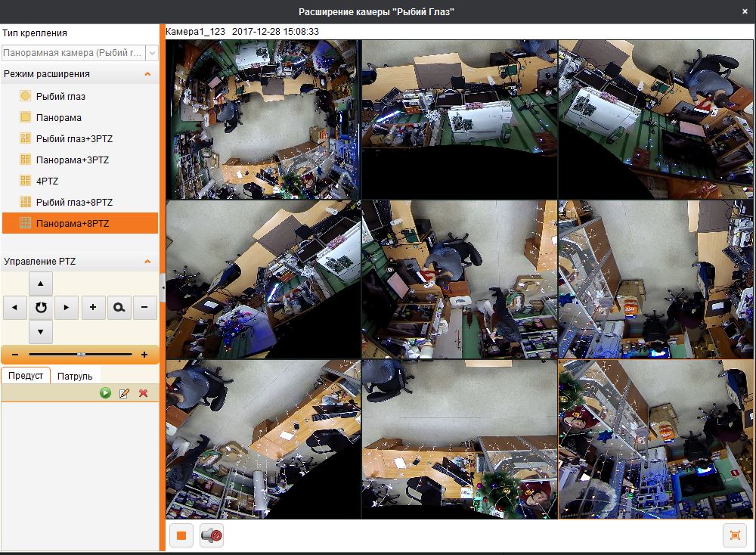The height and width of the screenshot is (555, 756).
Task: Zoom out with the minus PTZ button
Action: (x=144, y=307)
